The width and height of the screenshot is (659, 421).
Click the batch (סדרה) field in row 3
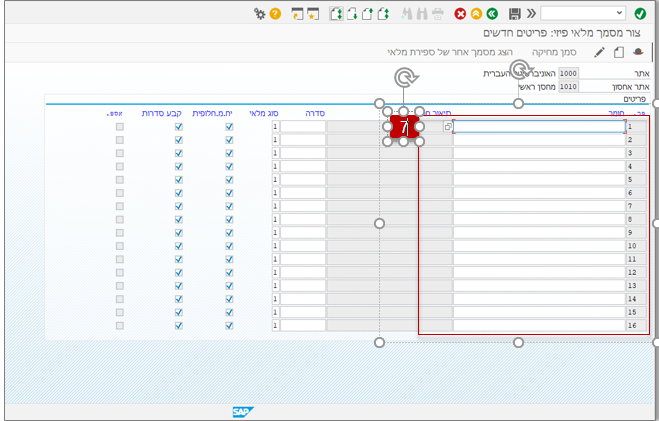[303, 153]
